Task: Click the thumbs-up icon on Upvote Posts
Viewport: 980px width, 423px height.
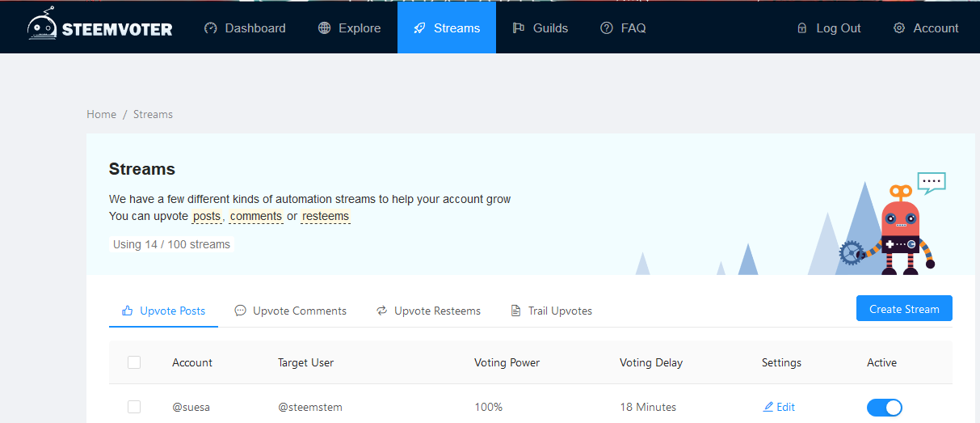Action: point(128,311)
